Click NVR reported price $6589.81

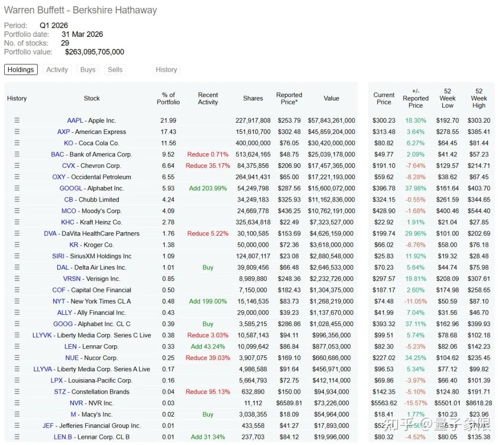pyautogui.click(x=289, y=403)
